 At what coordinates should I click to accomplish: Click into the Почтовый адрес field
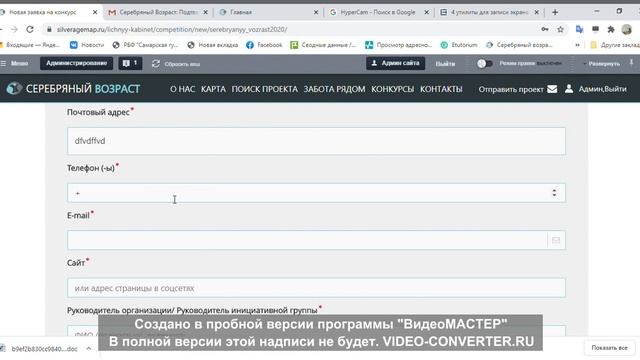[x=316, y=141]
